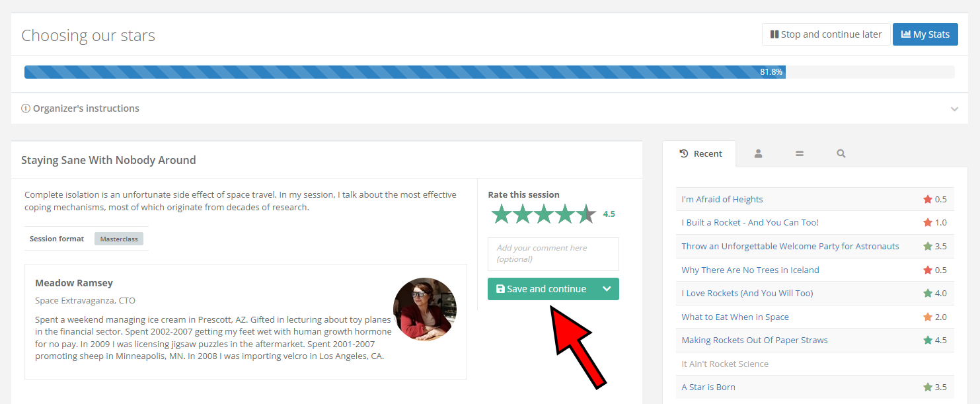
Task: Click the fifth rating star
Action: 586,214
